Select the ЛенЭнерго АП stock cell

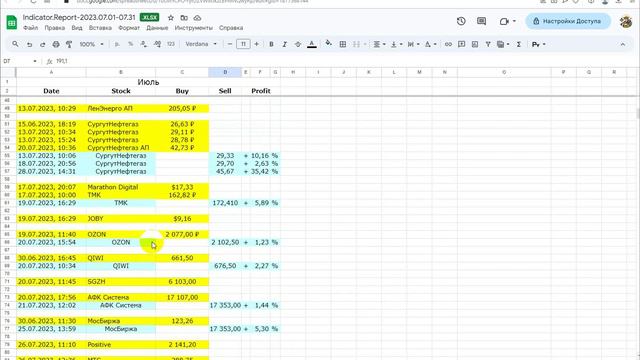[x=121, y=109]
